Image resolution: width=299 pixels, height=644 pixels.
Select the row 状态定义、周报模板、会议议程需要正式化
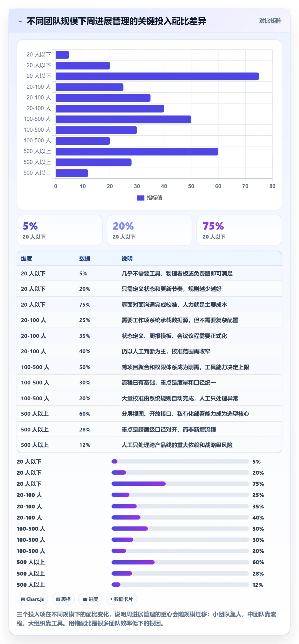tap(149, 336)
